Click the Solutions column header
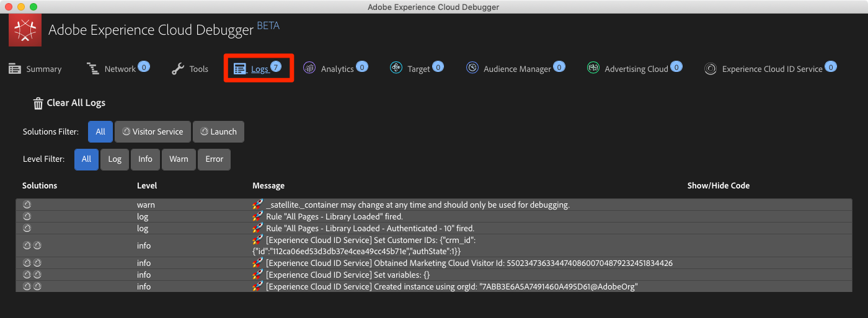 pos(40,185)
